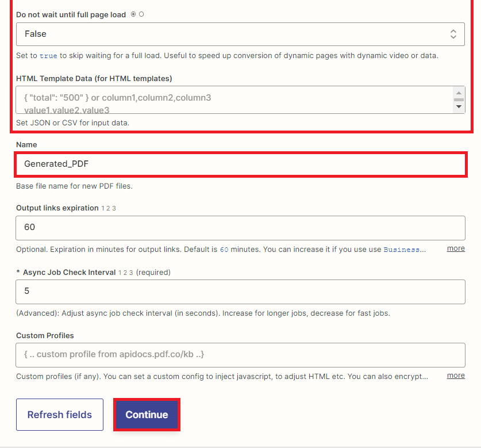The height and width of the screenshot is (448, 481).
Task: Click the 'Output links expiration' label
Action: coord(57,208)
